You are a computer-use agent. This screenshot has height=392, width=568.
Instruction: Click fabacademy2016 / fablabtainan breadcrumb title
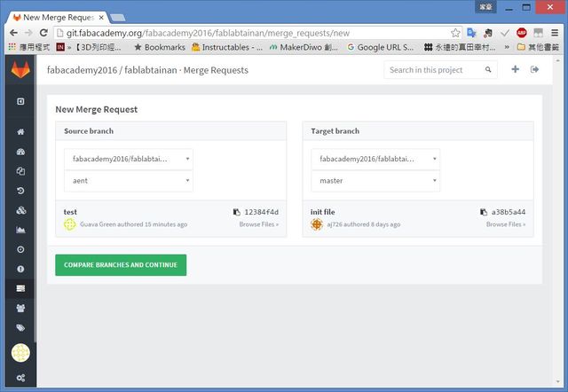click(x=112, y=70)
